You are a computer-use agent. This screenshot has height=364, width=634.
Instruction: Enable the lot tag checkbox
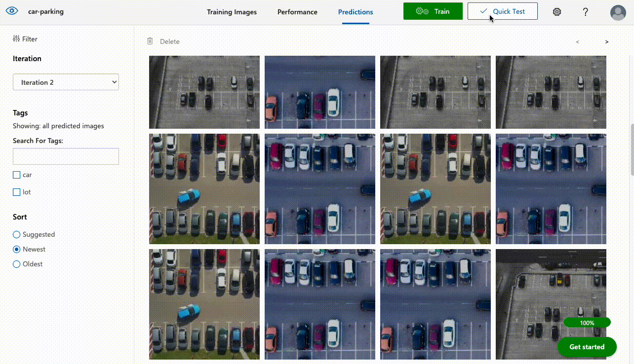(16, 192)
